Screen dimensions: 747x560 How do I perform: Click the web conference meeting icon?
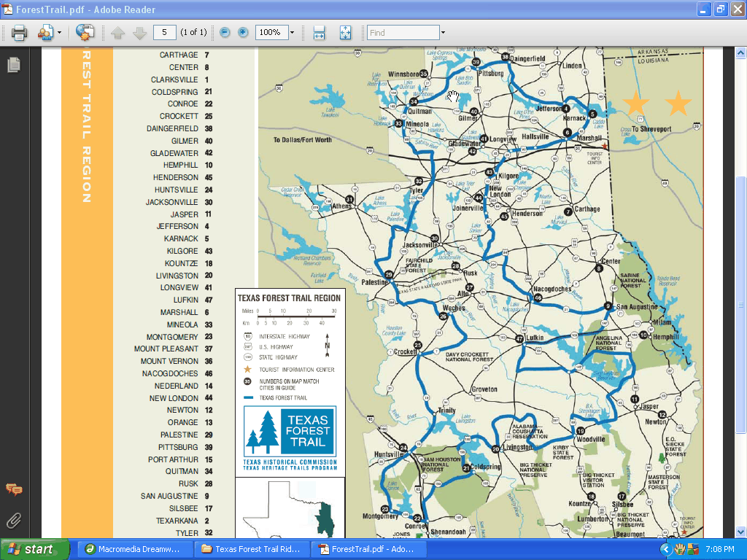pyautogui.click(x=85, y=33)
